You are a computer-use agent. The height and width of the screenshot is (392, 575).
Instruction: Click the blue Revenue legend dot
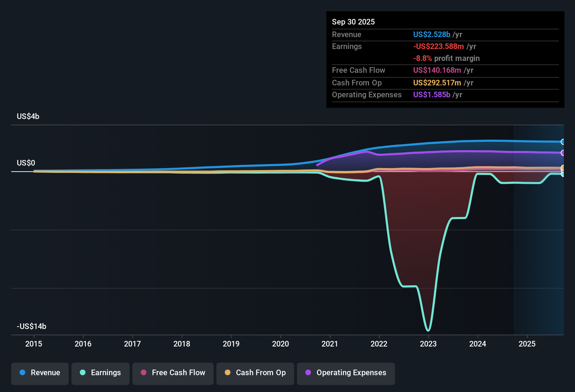point(22,373)
